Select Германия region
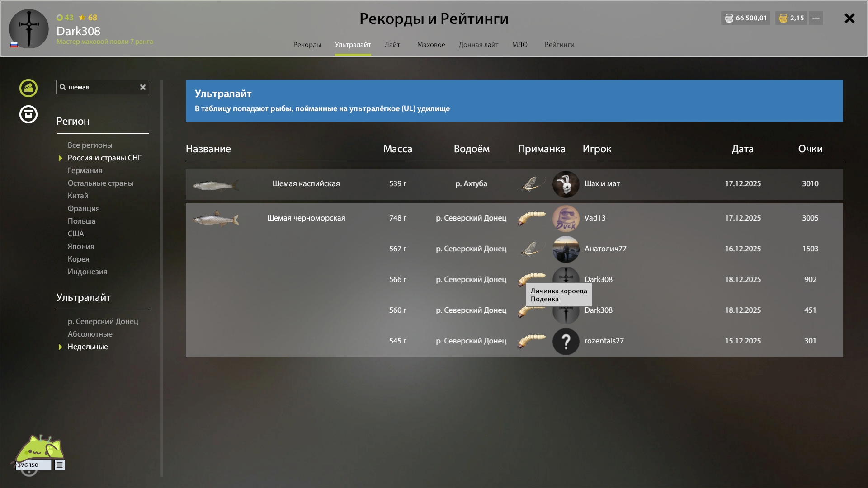 (x=85, y=170)
